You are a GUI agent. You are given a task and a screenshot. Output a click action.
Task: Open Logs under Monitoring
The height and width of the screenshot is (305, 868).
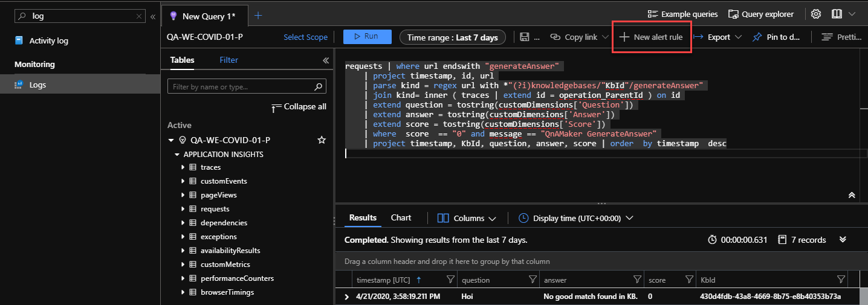(x=37, y=85)
